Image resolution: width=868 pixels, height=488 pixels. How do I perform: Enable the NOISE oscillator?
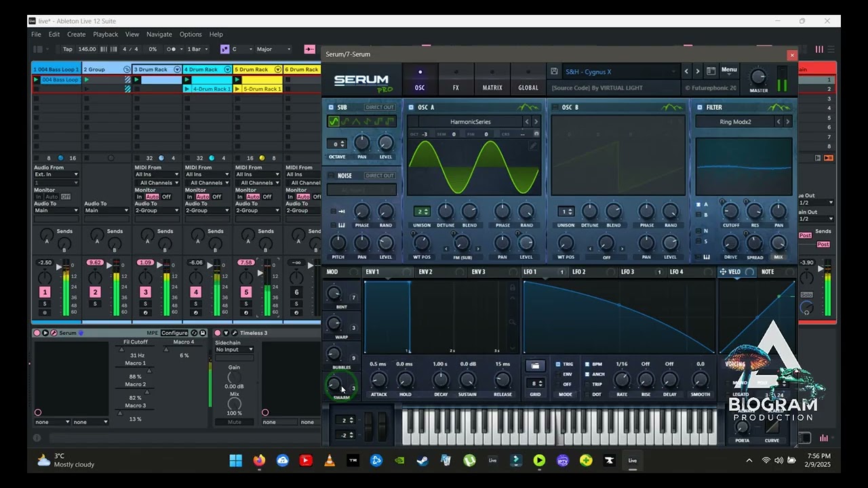coord(331,176)
